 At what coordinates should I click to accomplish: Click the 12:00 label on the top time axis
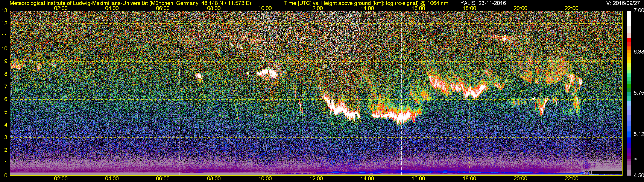click(316, 8)
